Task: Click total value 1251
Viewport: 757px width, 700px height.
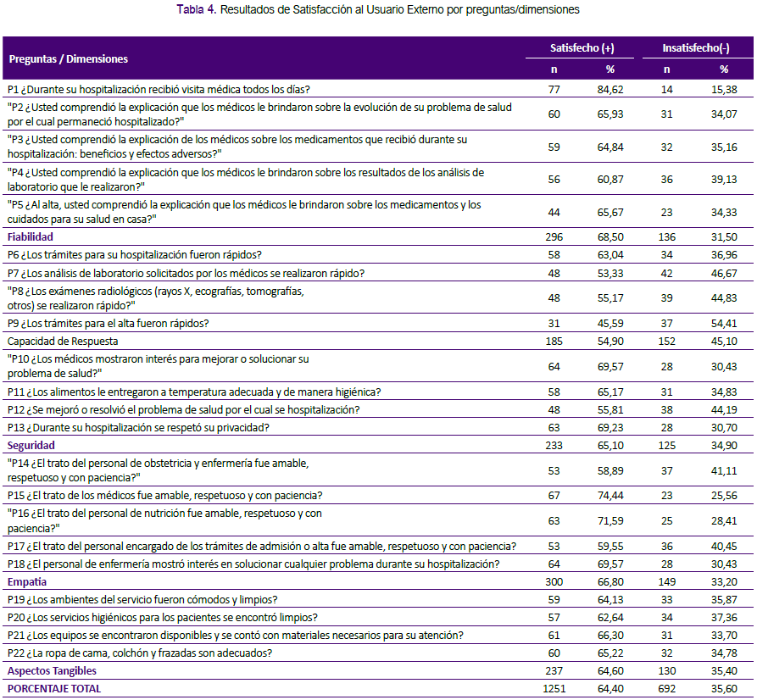Action: pos(554,689)
